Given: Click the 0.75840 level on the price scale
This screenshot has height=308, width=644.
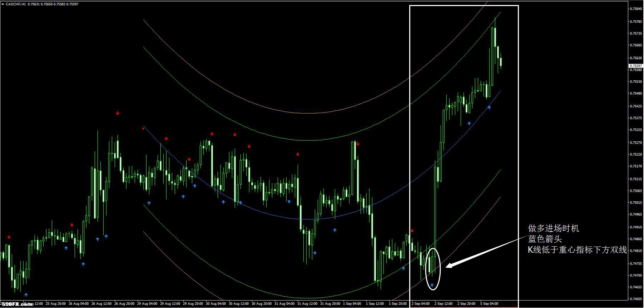Looking at the screenshot, I should coord(636,9).
